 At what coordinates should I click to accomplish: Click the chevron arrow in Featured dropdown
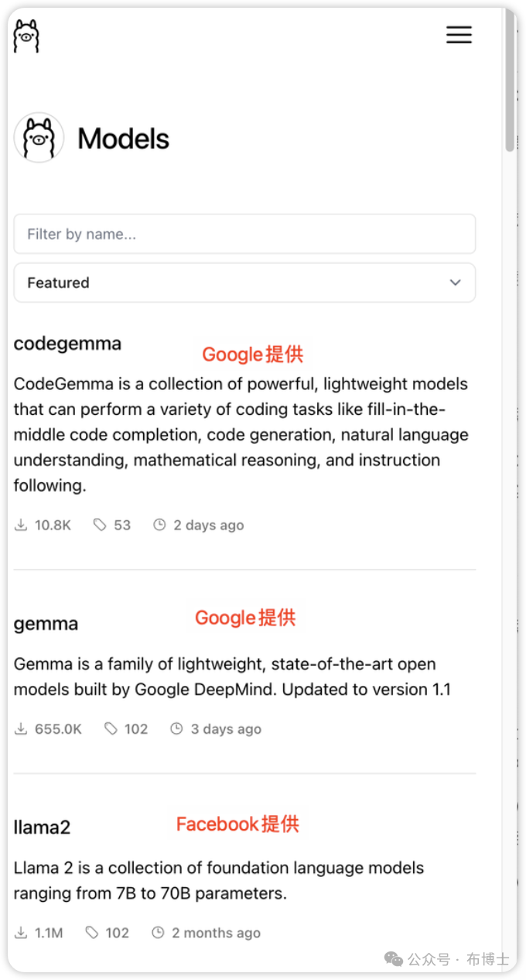click(456, 283)
